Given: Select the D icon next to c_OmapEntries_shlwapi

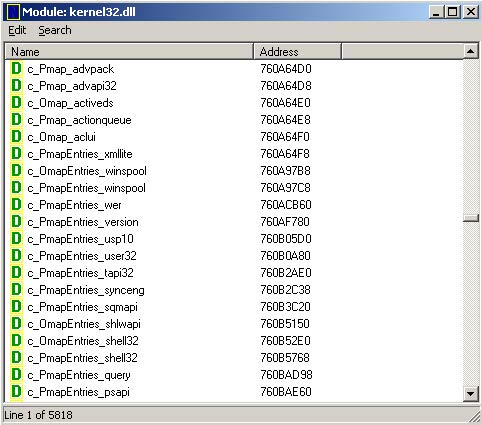Looking at the screenshot, I should click(x=16, y=324).
